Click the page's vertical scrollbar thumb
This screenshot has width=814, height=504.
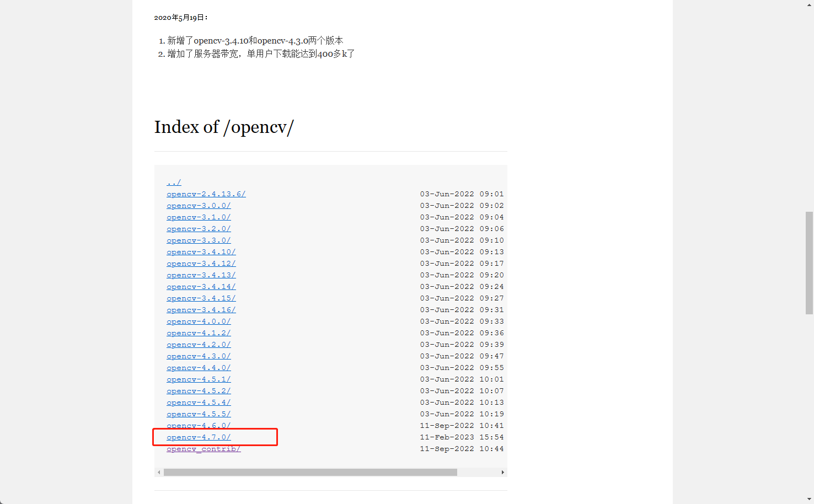[x=809, y=263]
